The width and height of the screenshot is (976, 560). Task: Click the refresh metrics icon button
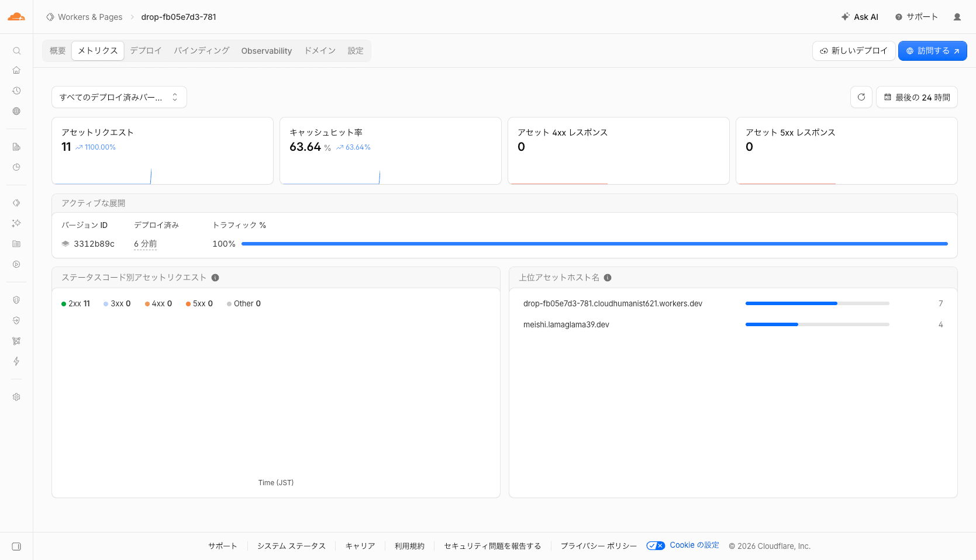861,97
